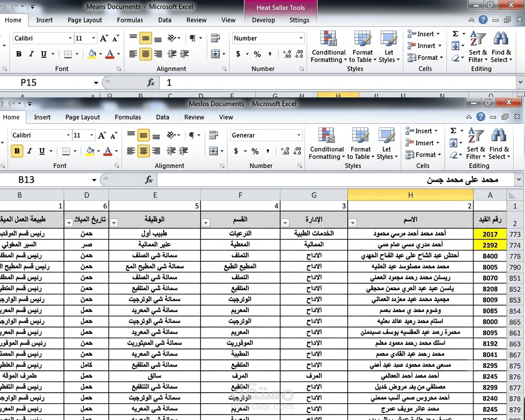Click align right icon in front window
525x420 pixels.
[156, 151]
